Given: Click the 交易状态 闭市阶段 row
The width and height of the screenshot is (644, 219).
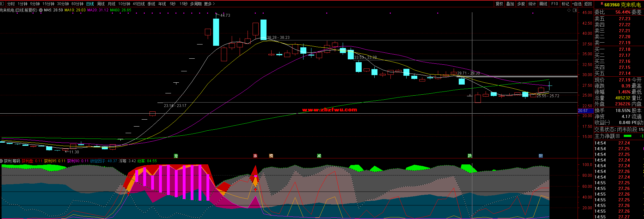Looking at the screenshot, I should pyautogui.click(x=619, y=130).
